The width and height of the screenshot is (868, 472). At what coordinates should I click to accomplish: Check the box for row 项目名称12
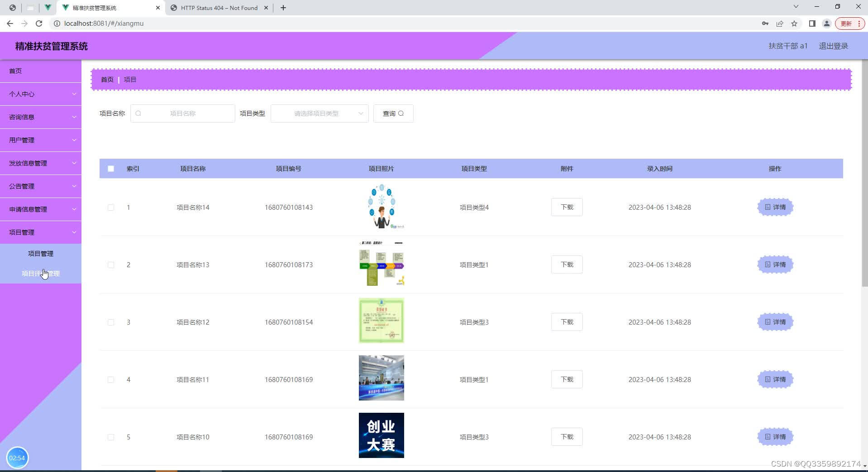click(111, 322)
